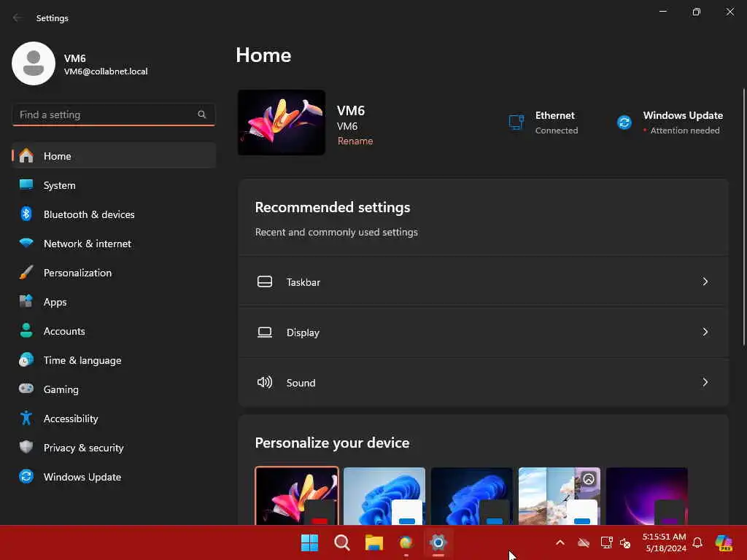The image size is (747, 560).
Task: Click the network tray icon
Action: click(606, 542)
